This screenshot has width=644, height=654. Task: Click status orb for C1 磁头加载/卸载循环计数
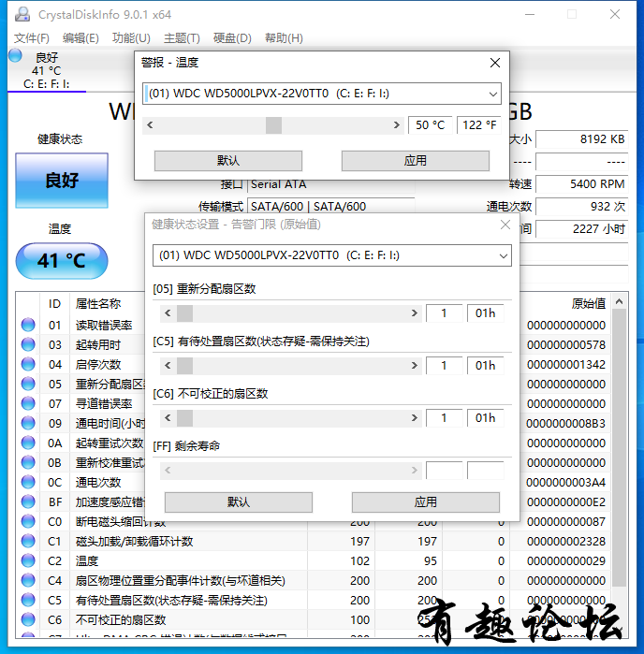pos(28,541)
